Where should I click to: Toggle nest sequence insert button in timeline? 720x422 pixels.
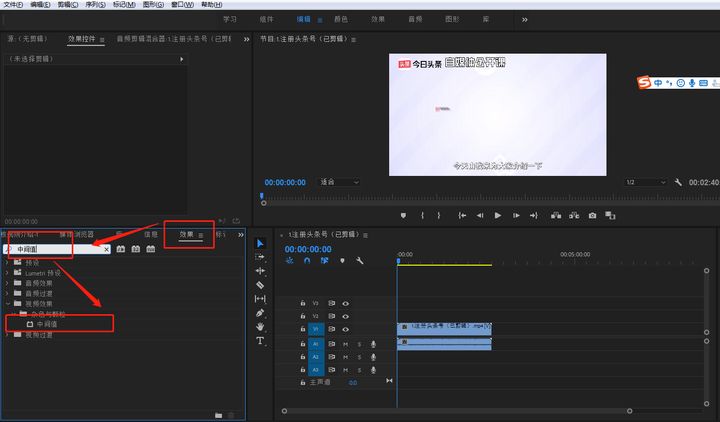289,260
